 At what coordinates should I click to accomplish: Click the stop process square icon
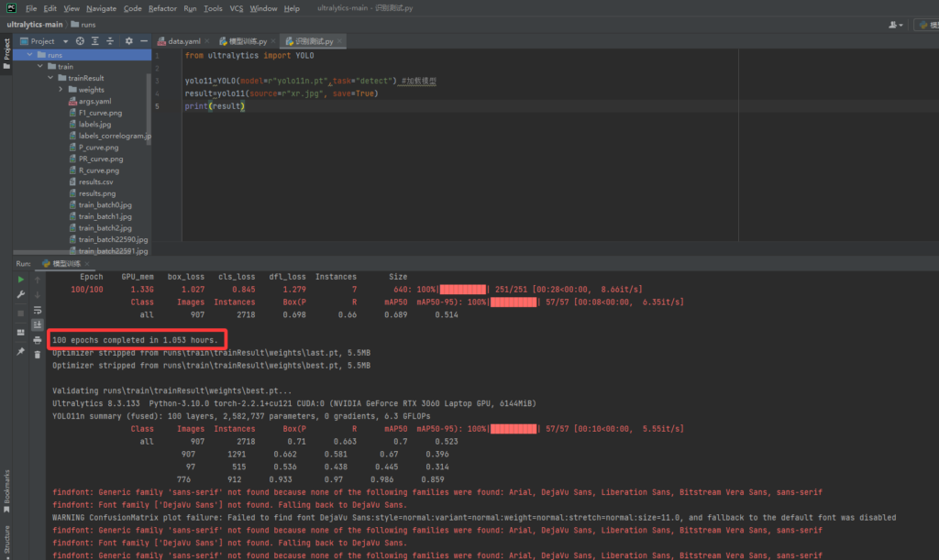click(20, 313)
